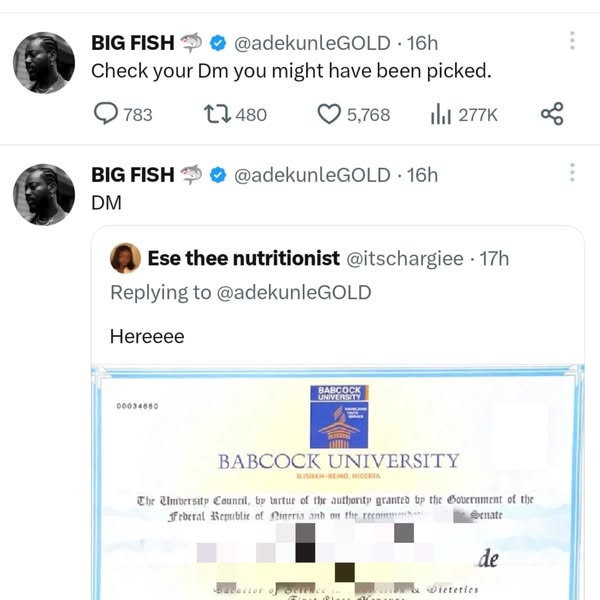
Task: Open BIG FISH avatar on 'DM' tweet
Action: (44, 194)
